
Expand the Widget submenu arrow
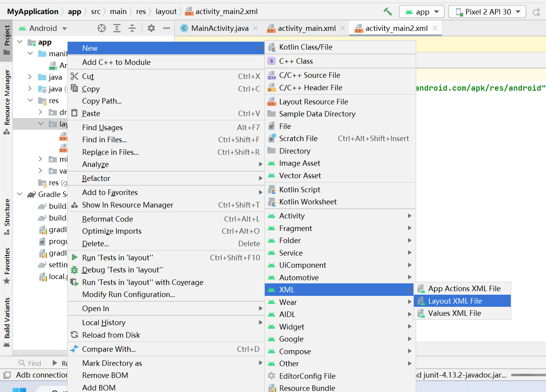409,326
